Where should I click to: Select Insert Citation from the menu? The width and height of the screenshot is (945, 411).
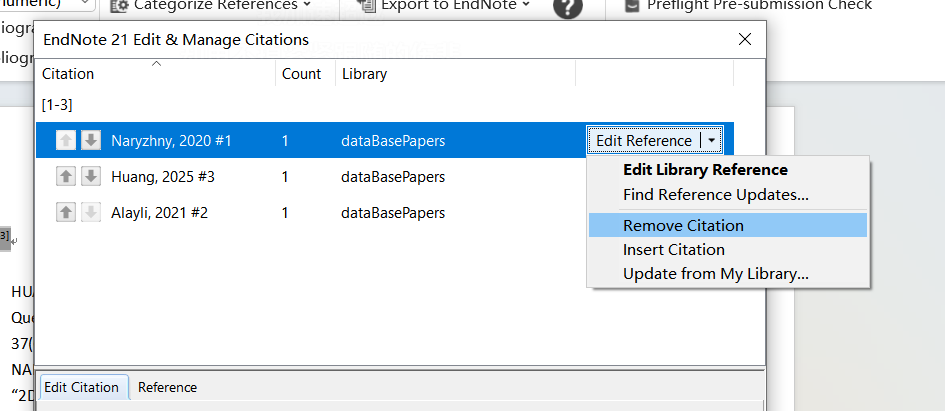pyautogui.click(x=673, y=250)
